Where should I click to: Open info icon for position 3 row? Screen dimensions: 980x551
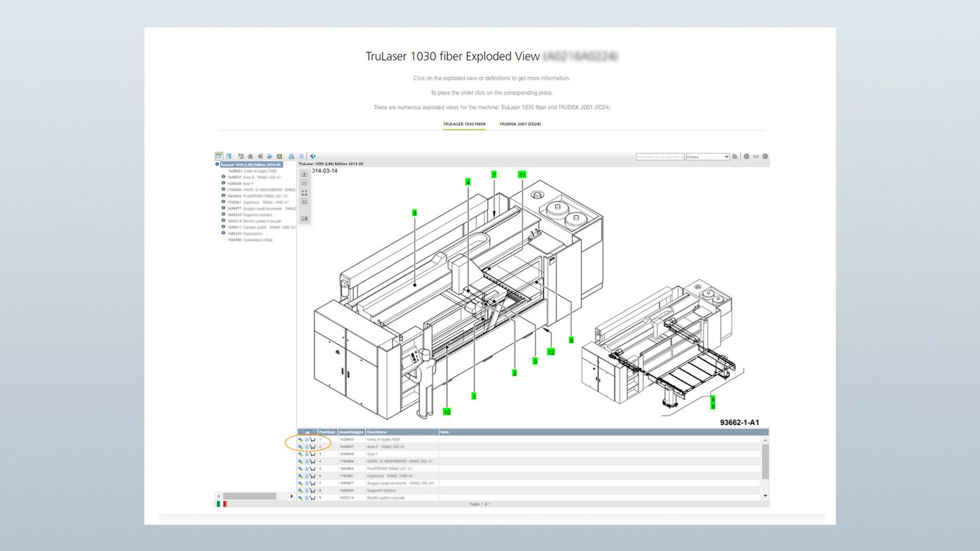(306, 454)
